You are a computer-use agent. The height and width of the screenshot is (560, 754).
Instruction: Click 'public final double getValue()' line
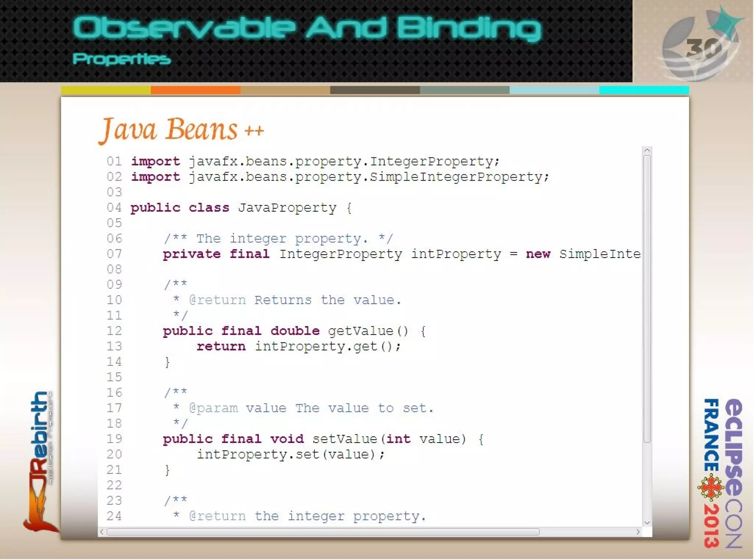295,331
